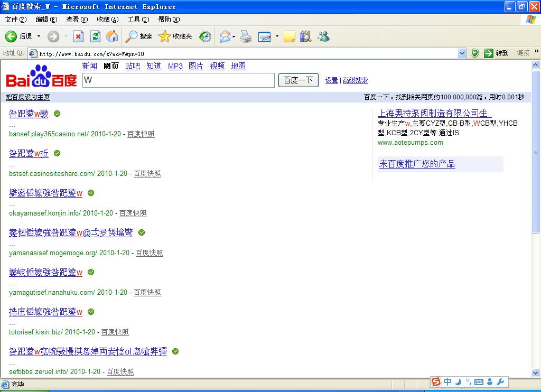Viewport: 541px width, 392px height.
Task: Open the 高级搜索 (Advanced Search) link
Action: point(356,80)
